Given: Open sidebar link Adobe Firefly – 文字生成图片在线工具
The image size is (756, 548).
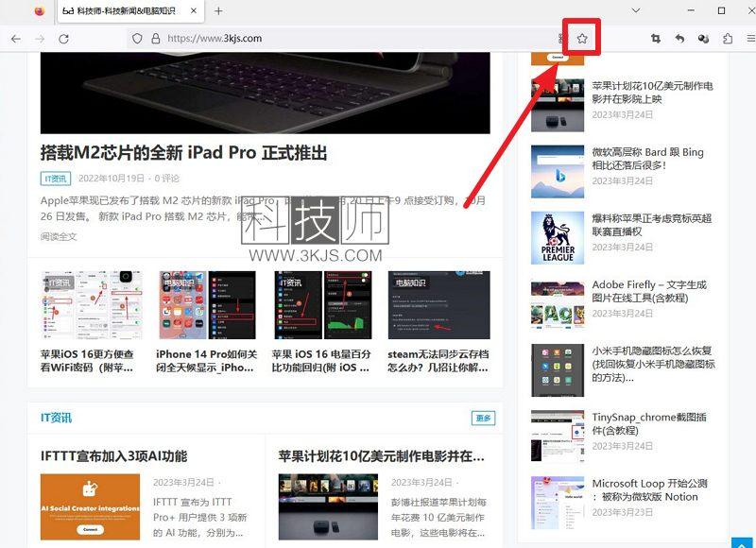Looking at the screenshot, I should (649, 291).
